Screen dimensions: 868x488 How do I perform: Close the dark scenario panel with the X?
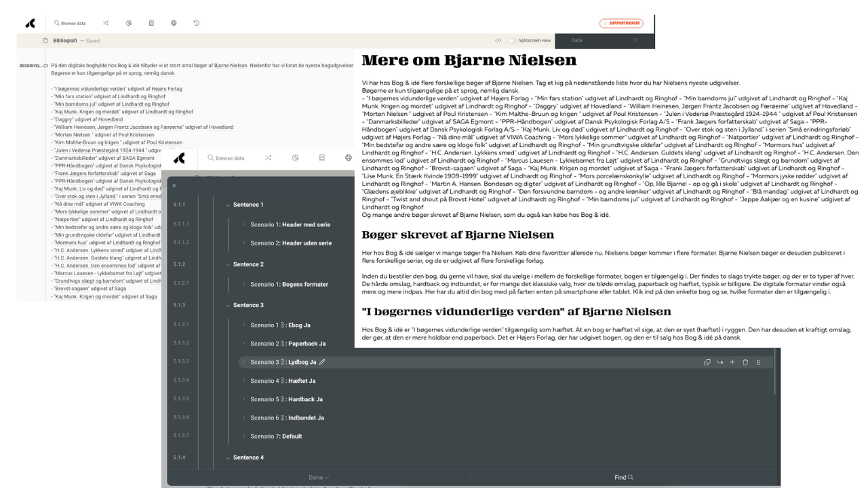tap(174, 186)
